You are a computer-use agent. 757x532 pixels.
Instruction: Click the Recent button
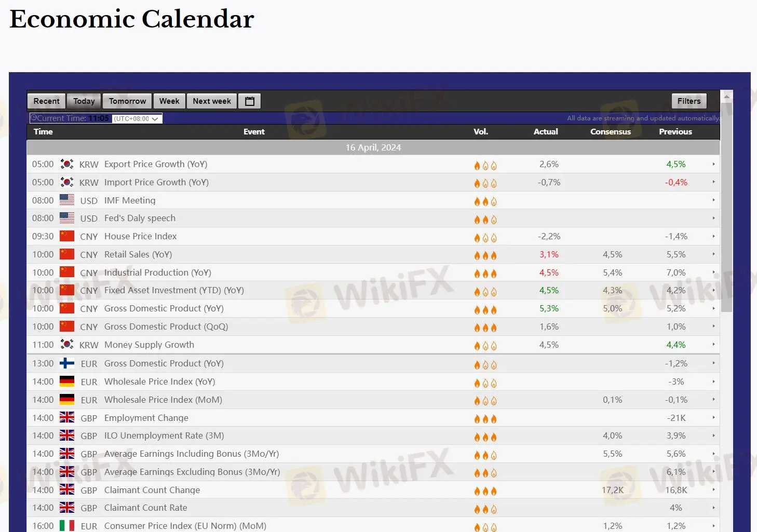(x=46, y=101)
